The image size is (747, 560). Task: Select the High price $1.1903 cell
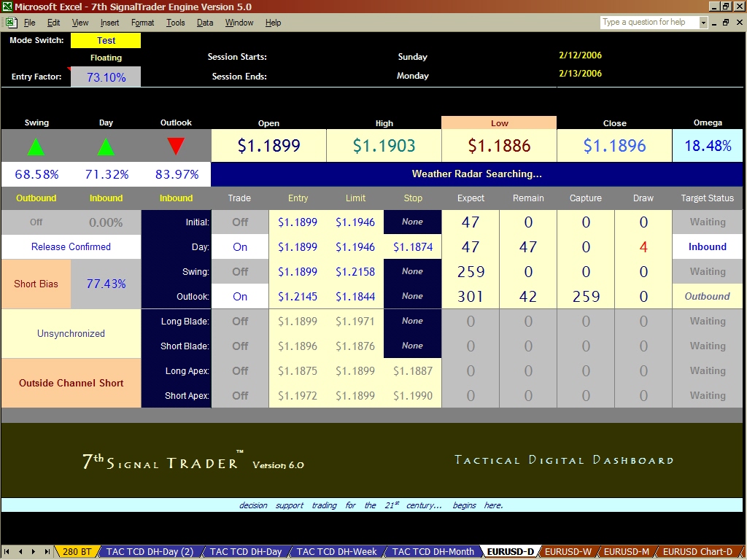click(x=384, y=145)
